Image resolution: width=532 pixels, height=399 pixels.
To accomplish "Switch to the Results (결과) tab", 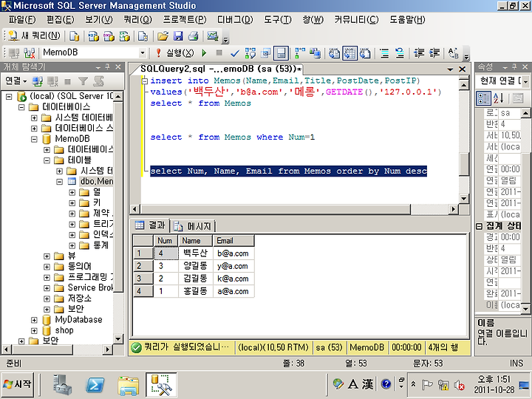I will pyautogui.click(x=150, y=225).
